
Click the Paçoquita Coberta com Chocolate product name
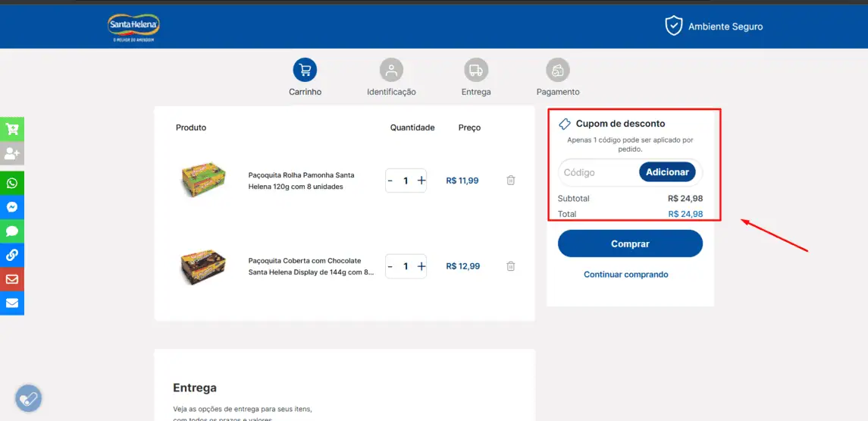click(x=311, y=266)
